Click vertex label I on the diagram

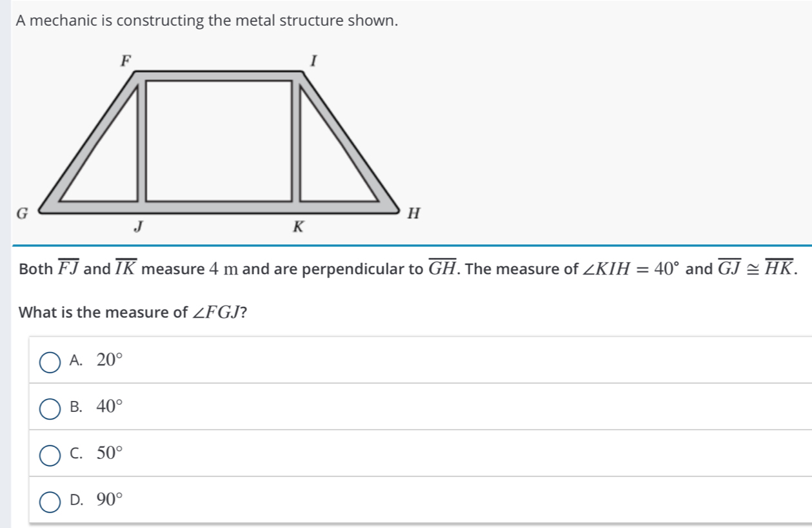coord(313,61)
